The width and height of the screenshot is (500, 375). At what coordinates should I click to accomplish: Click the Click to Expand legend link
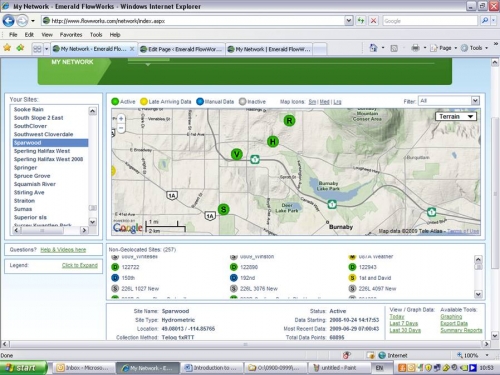[x=80, y=265]
